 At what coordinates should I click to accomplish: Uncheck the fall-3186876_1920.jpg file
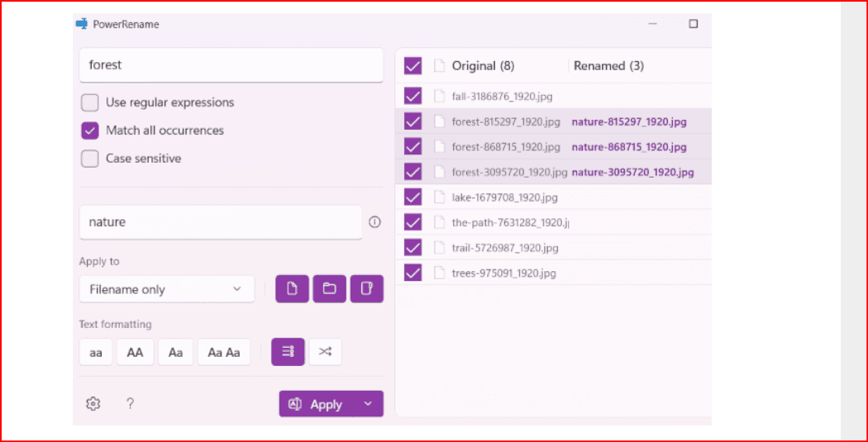point(413,96)
